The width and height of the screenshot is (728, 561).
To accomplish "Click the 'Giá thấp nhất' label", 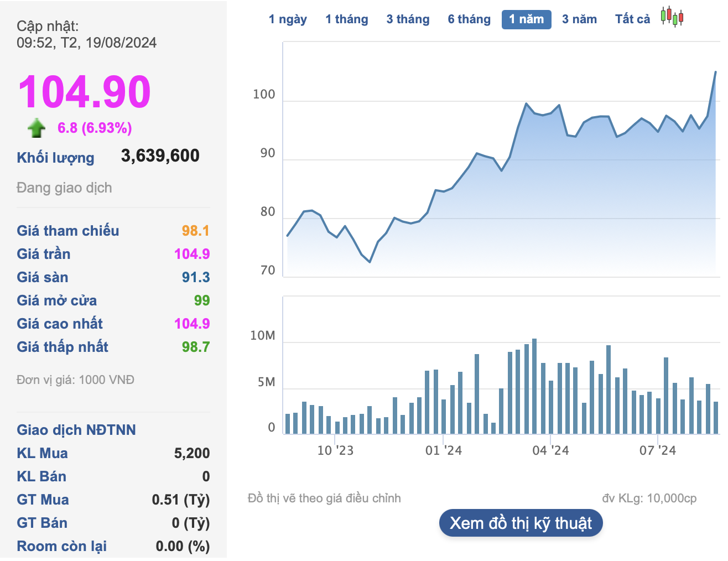I will pyautogui.click(x=63, y=347).
